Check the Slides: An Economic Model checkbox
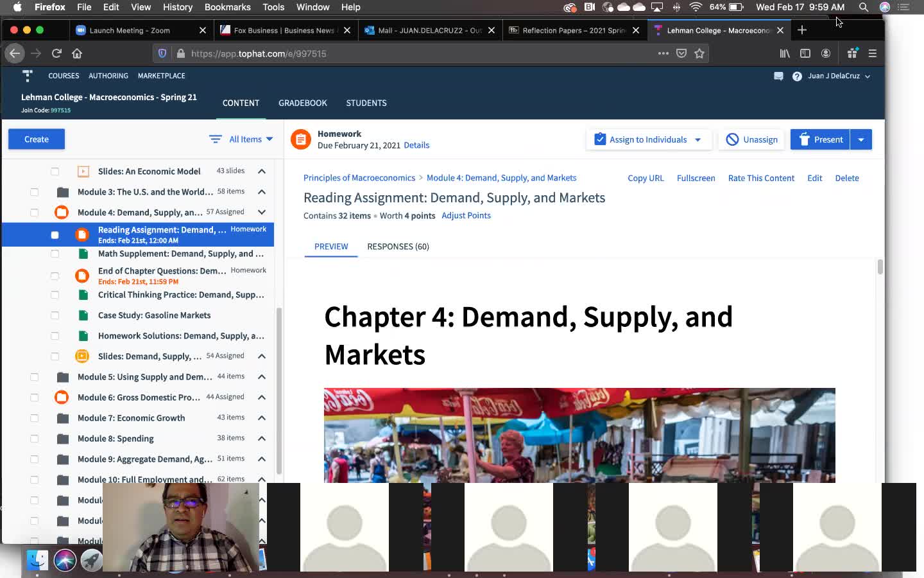The image size is (924, 578). (55, 171)
